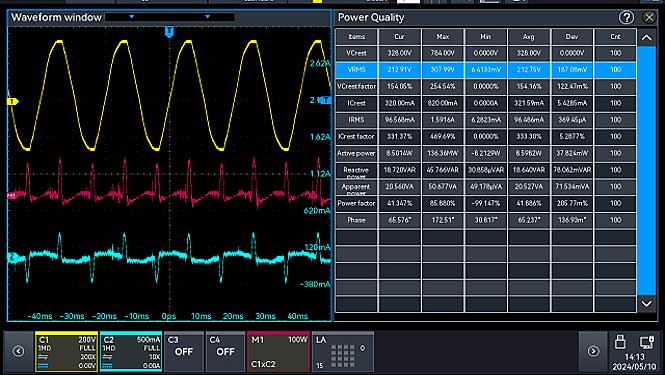Image resolution: width=665 pixels, height=375 pixels.
Task: Open C1 channel settings
Action: click(67, 352)
